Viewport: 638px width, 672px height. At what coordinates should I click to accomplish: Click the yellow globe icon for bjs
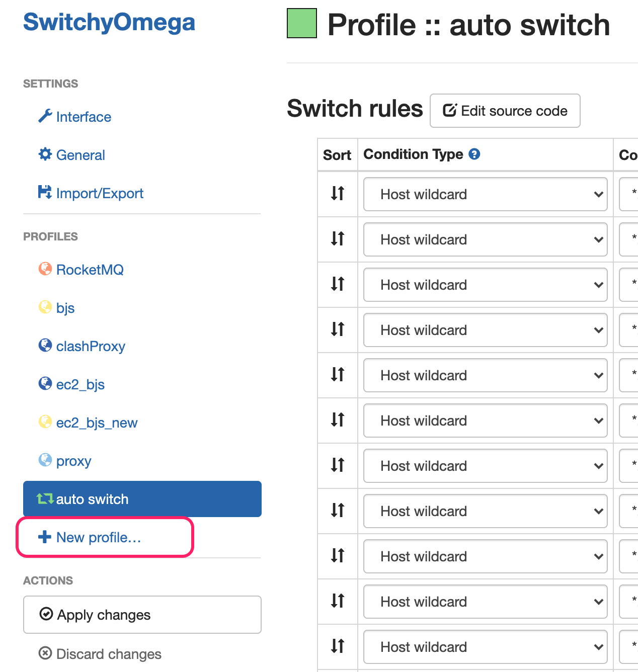[x=45, y=307]
